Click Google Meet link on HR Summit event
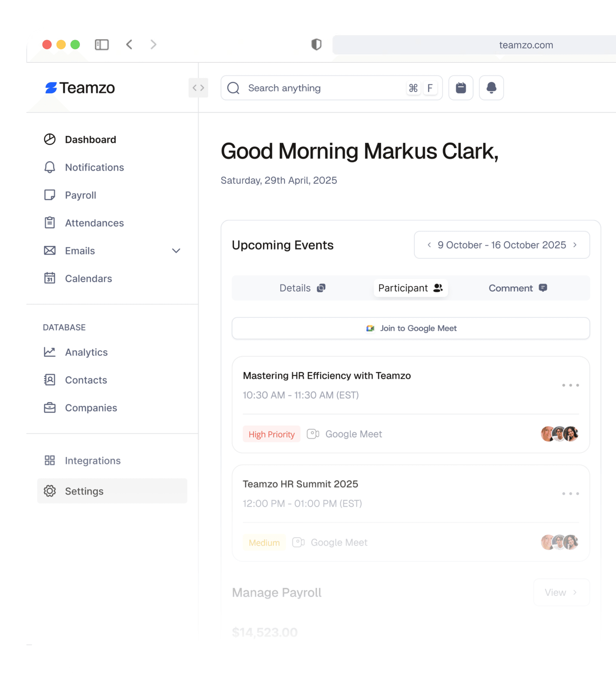 click(330, 543)
